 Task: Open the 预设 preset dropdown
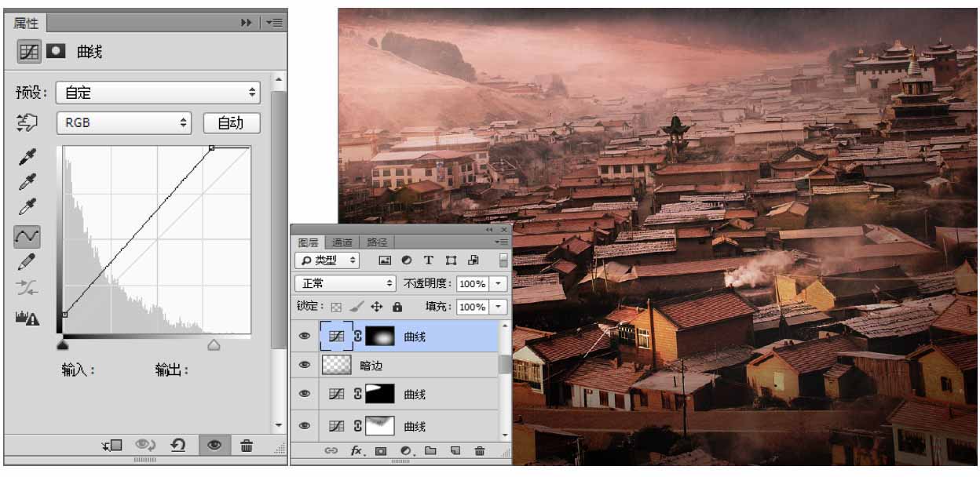[158, 93]
